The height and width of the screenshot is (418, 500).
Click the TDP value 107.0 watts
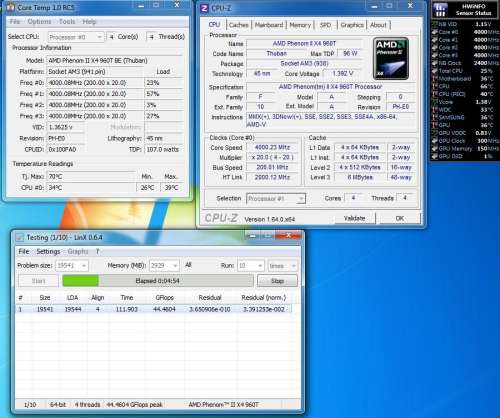click(x=164, y=150)
